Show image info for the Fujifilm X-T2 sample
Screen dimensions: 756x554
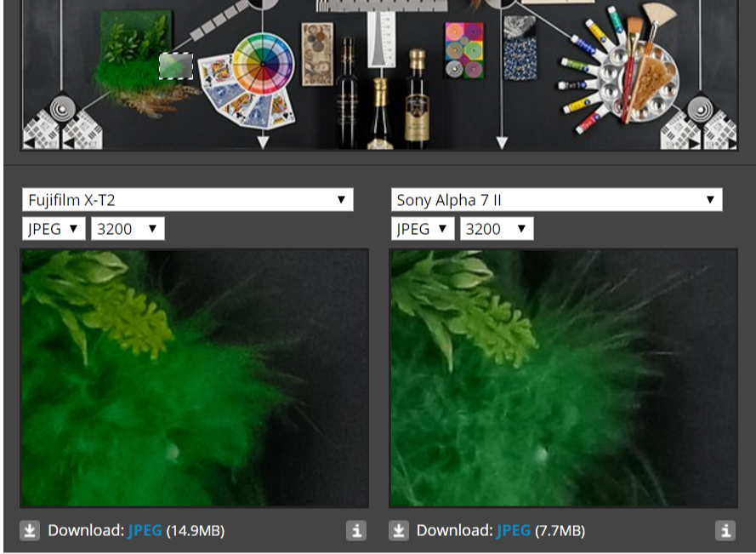pyautogui.click(x=356, y=531)
